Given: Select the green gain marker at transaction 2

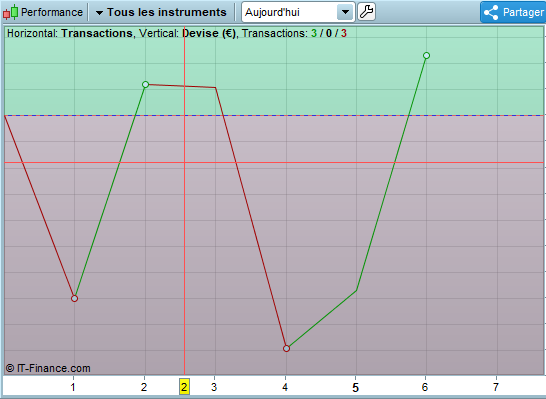Looking at the screenshot, I should click(146, 84).
